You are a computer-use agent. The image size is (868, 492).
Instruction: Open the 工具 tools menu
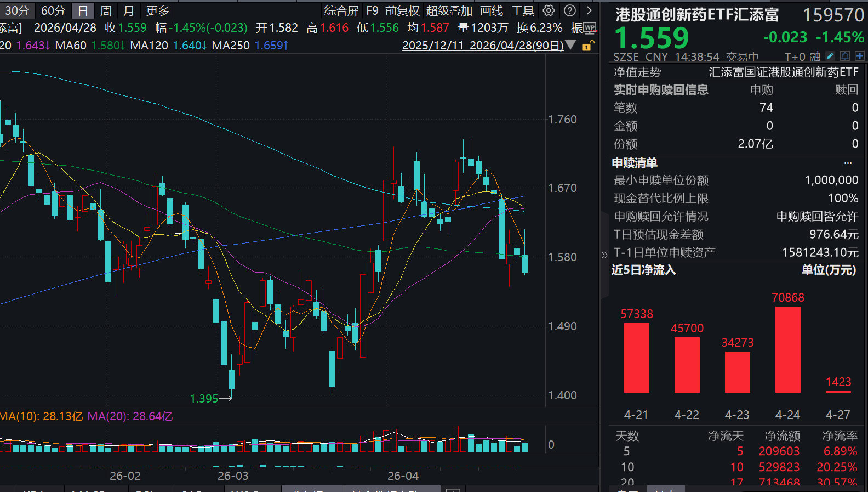pos(523,10)
